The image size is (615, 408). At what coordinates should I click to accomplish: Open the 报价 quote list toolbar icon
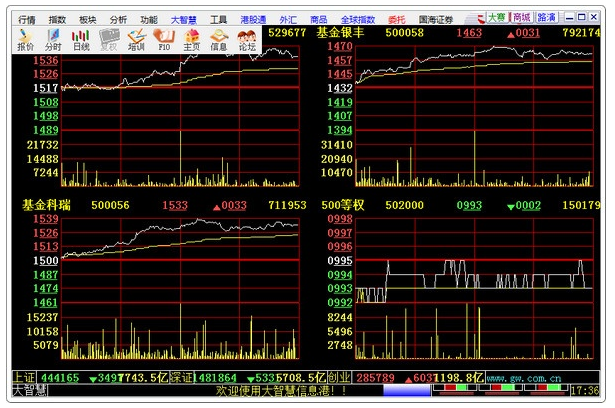point(25,40)
